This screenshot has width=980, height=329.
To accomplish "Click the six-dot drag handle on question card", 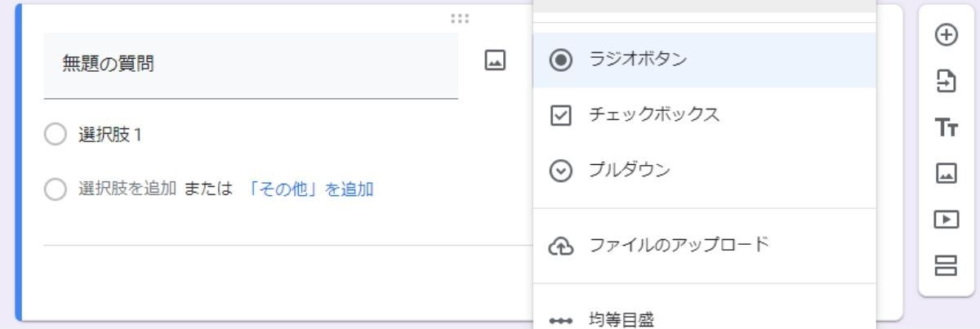I will tap(460, 19).
